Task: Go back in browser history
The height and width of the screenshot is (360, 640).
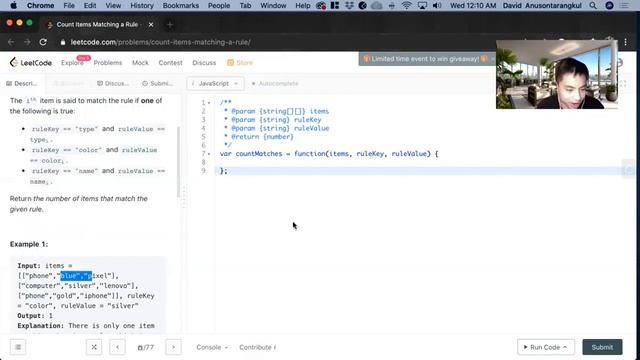Action: tap(11, 42)
